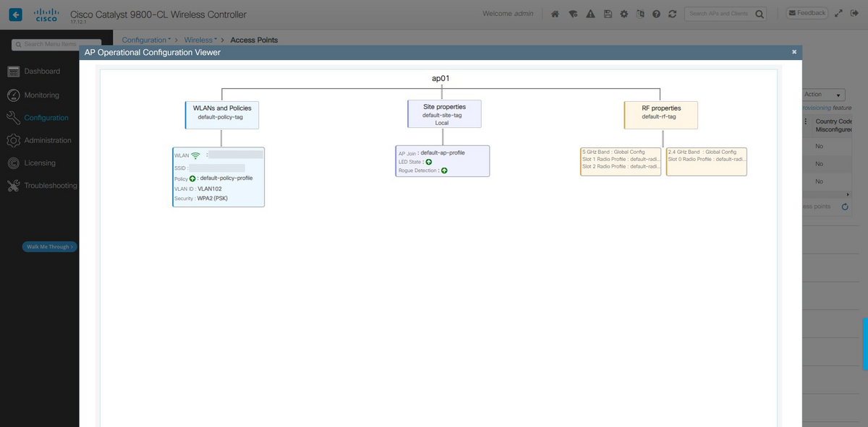Open the settings gear icon
Screen dimensions: 868x427
pyautogui.click(x=624, y=14)
